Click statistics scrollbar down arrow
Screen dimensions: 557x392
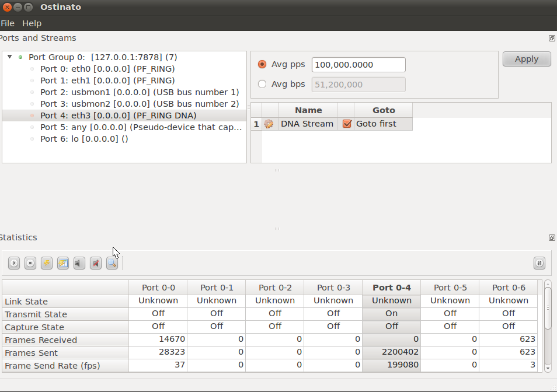coord(548,369)
